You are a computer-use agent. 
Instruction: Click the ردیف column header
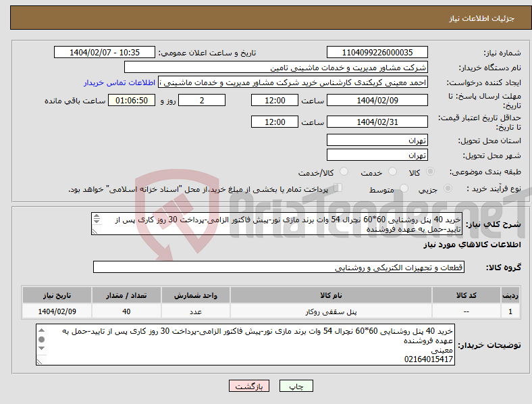(510, 295)
